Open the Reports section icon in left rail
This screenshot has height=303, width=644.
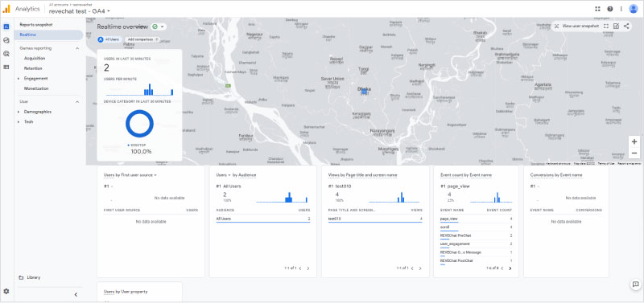pyautogui.click(x=6, y=27)
